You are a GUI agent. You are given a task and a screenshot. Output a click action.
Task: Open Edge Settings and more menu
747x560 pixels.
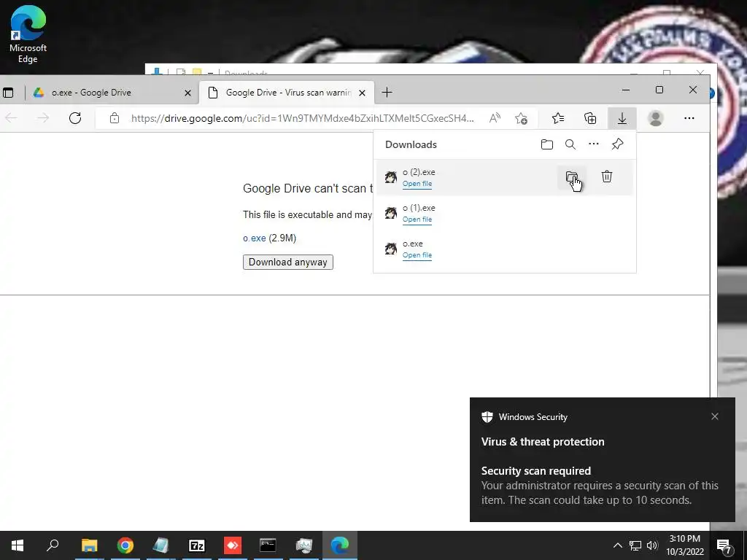[689, 118]
